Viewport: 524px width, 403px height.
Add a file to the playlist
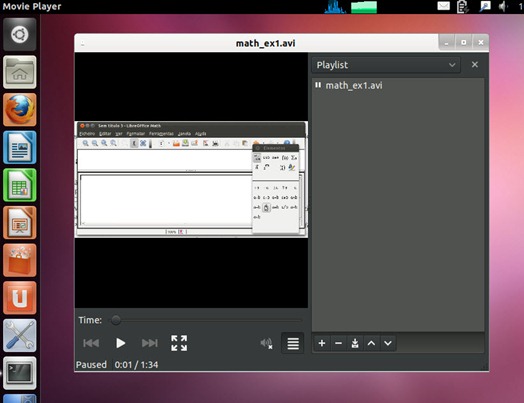tap(322, 343)
